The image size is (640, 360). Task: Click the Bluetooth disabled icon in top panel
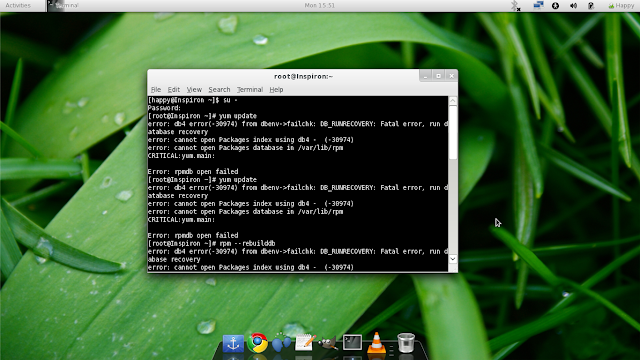click(516, 6)
